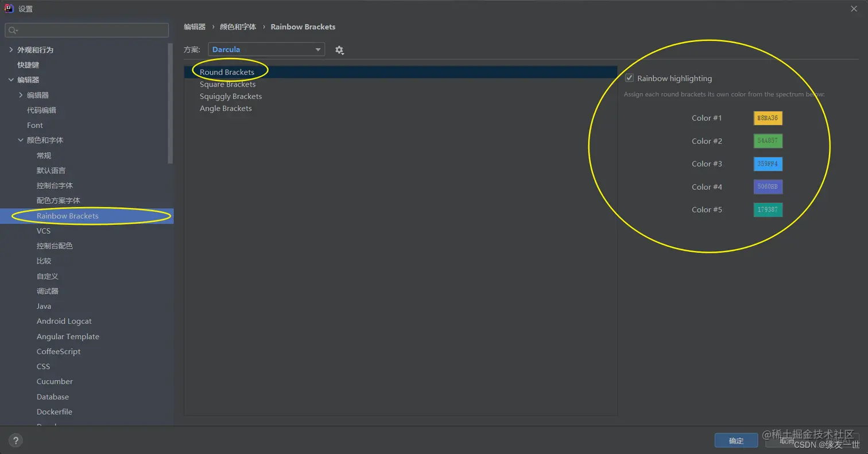The height and width of the screenshot is (454, 868).
Task: Open Color #3 swatch 359FF4
Action: tap(768, 164)
